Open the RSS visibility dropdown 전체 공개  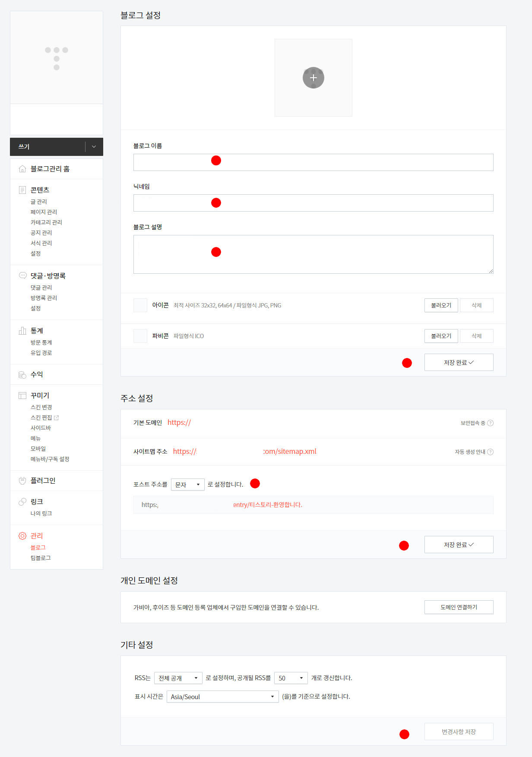[x=178, y=678]
